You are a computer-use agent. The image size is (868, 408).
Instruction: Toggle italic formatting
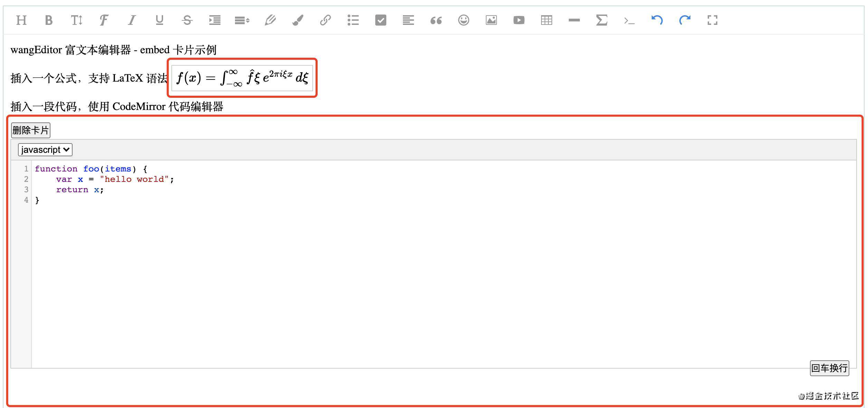pyautogui.click(x=132, y=20)
